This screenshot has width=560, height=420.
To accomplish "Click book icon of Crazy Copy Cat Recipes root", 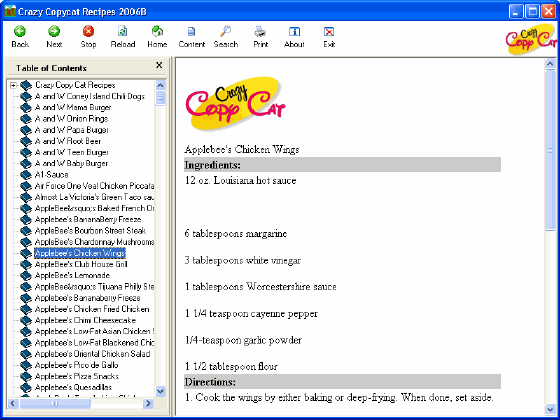I will tap(26, 85).
